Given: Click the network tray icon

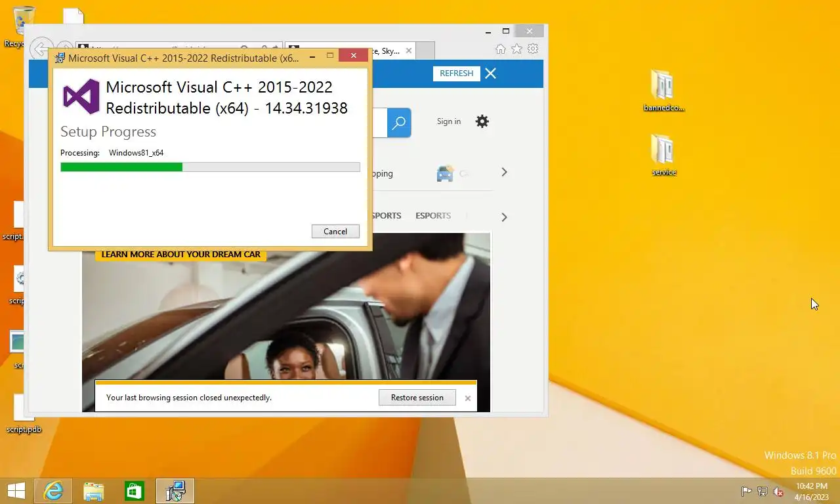Looking at the screenshot, I should [x=763, y=492].
